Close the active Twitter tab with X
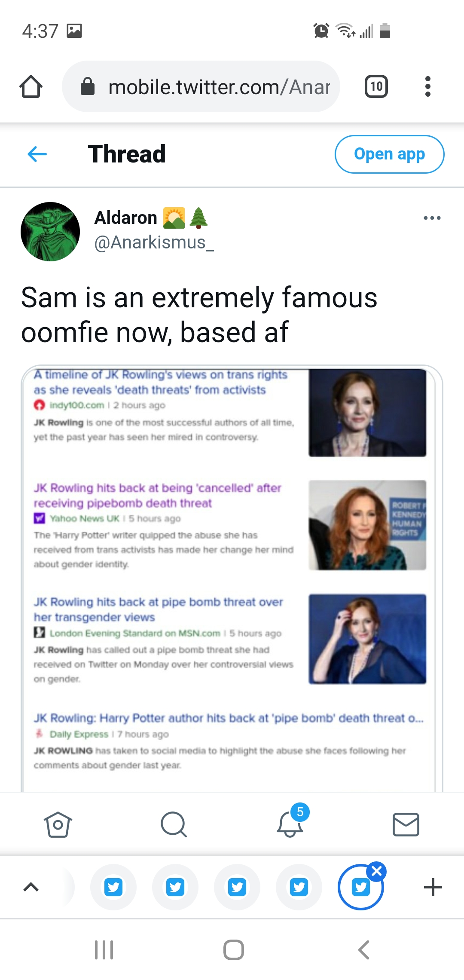Viewport: 464px width, 980px height. [x=377, y=872]
